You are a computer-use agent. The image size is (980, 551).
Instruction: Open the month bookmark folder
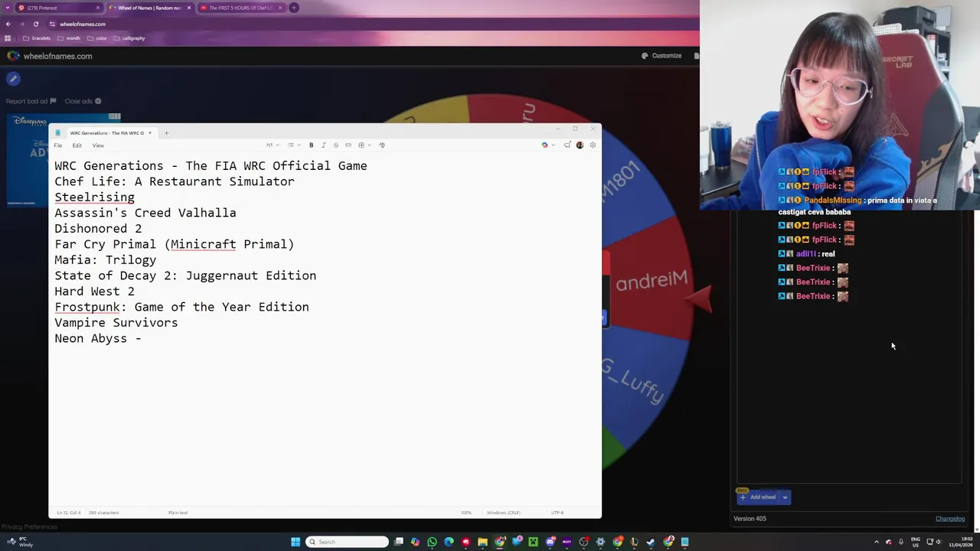[x=70, y=38]
